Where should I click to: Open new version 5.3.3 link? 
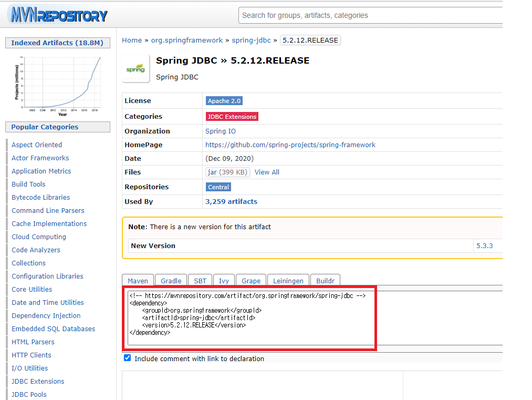pos(485,245)
